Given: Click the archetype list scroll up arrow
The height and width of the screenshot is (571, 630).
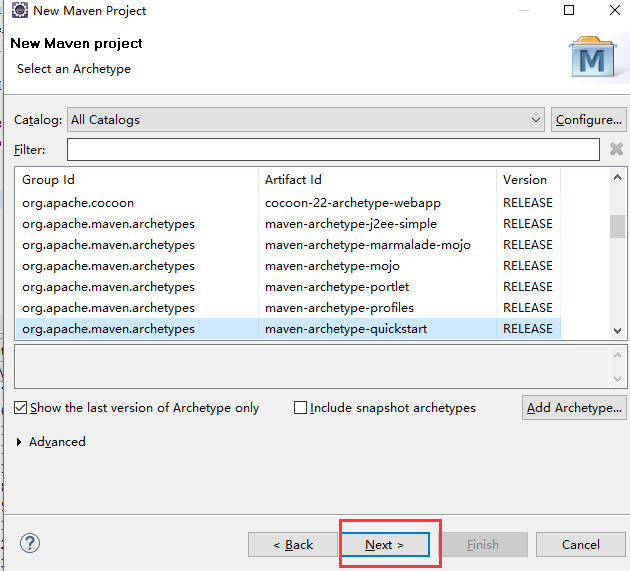Looking at the screenshot, I should (618, 177).
